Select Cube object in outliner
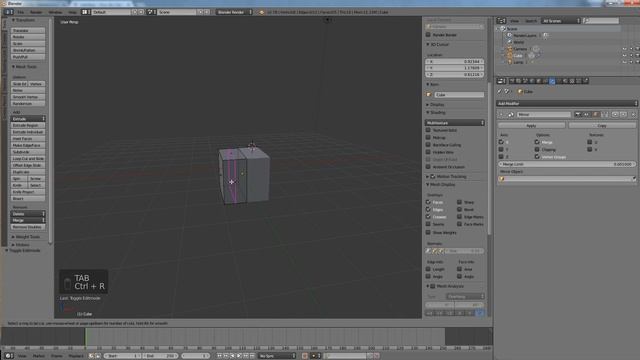 pos(518,56)
